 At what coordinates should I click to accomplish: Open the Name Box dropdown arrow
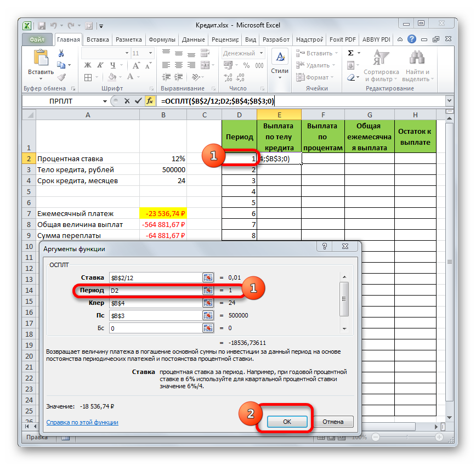tap(105, 101)
